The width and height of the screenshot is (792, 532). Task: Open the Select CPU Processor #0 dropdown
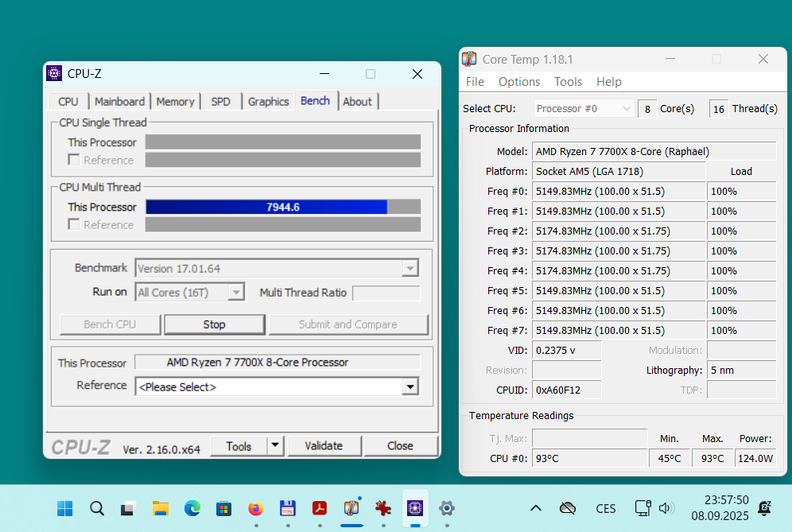click(x=584, y=109)
